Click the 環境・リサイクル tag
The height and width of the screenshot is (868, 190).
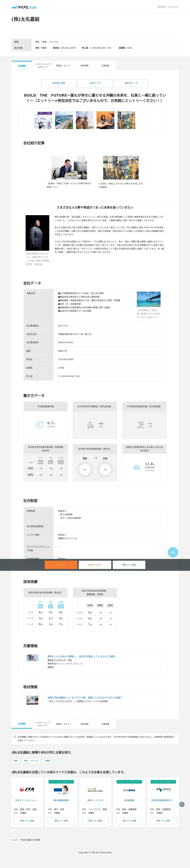31,761
